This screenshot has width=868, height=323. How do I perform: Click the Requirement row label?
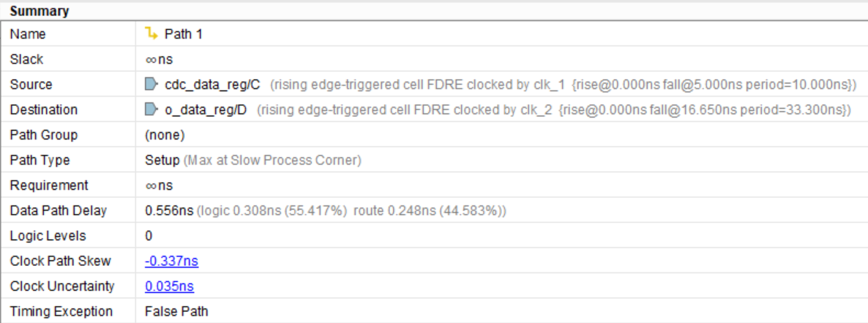[x=49, y=186]
